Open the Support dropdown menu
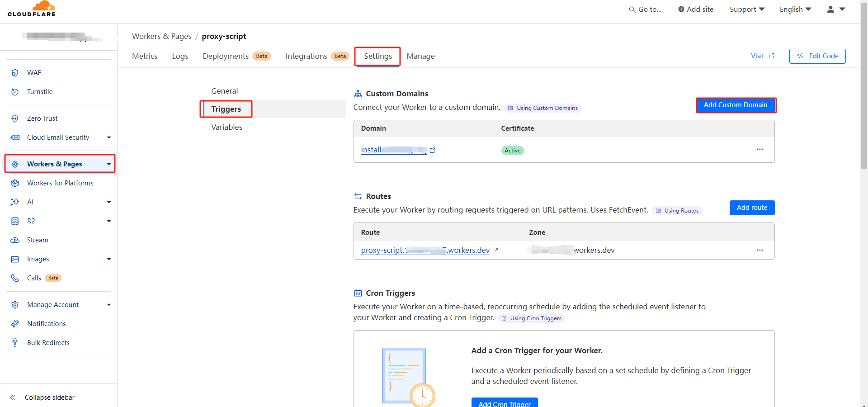 coord(747,9)
